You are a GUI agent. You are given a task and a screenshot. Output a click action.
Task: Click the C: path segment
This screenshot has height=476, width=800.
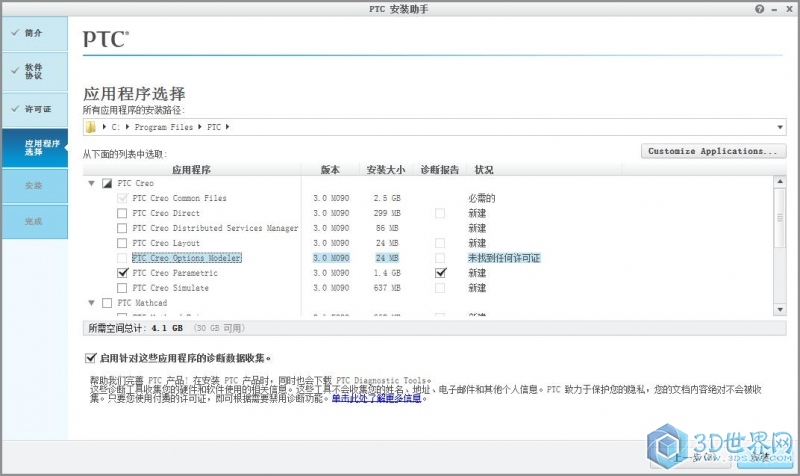pos(115,127)
